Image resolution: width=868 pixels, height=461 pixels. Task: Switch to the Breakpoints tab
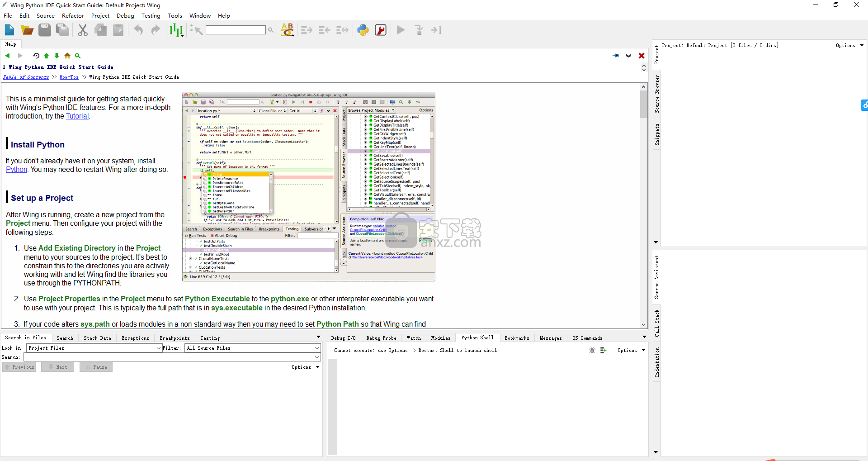click(x=175, y=338)
